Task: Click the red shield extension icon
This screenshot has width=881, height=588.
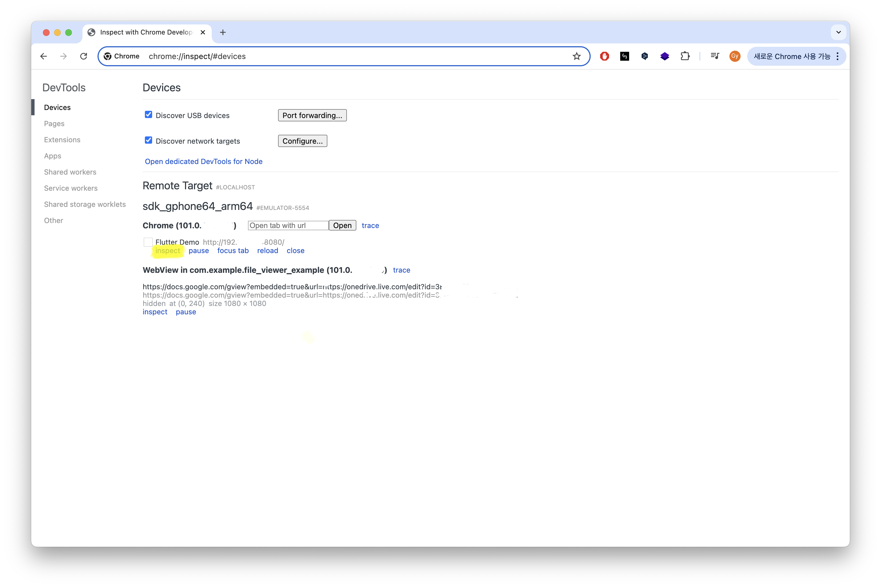Action: tap(604, 56)
